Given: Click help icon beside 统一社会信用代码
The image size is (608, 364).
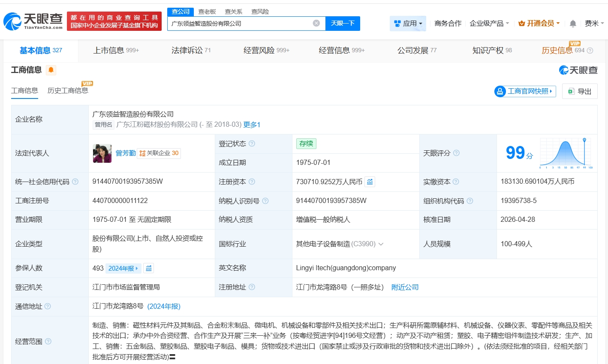Looking at the screenshot, I should pos(75,182).
